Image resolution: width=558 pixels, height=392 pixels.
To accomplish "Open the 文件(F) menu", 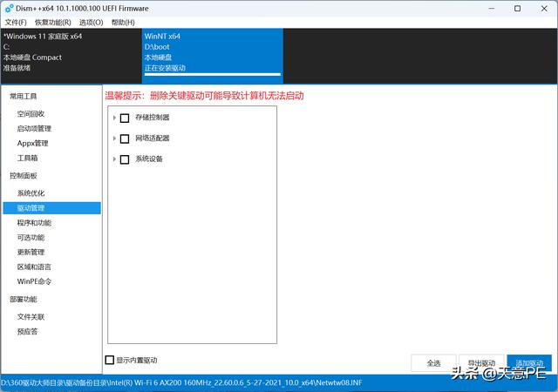I will (16, 23).
